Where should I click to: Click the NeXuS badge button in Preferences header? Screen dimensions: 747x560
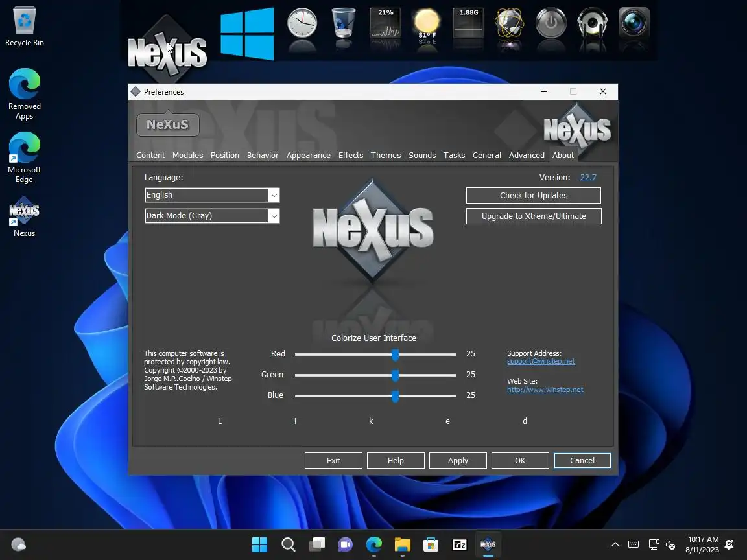pos(168,124)
